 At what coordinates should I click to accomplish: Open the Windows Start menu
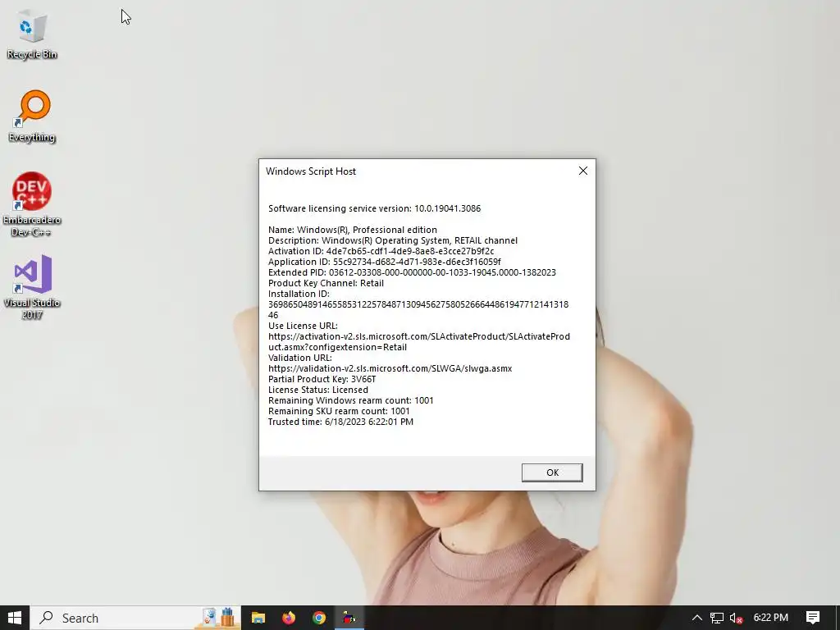click(15, 618)
